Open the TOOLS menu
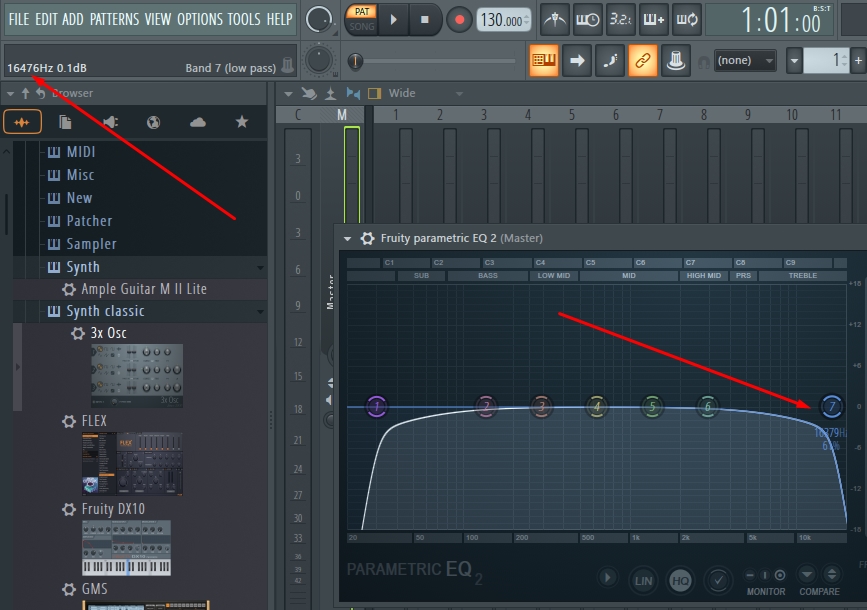Image resolution: width=867 pixels, height=610 pixels. 244,19
